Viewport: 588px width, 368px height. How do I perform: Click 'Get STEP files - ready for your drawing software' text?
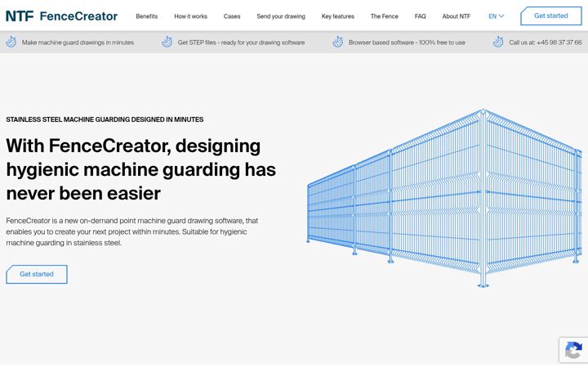pyautogui.click(x=241, y=43)
